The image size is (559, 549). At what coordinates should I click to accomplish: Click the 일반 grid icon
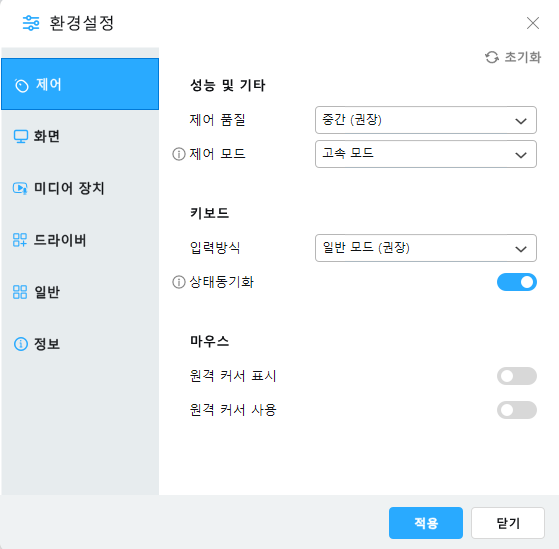pyautogui.click(x=20, y=292)
